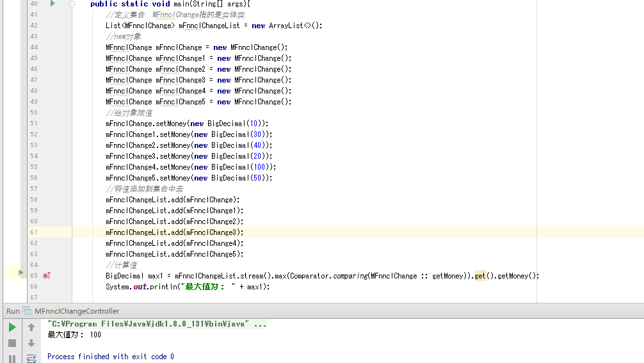Rerun the program with the green play button
This screenshot has width=644, height=363.
point(12,327)
